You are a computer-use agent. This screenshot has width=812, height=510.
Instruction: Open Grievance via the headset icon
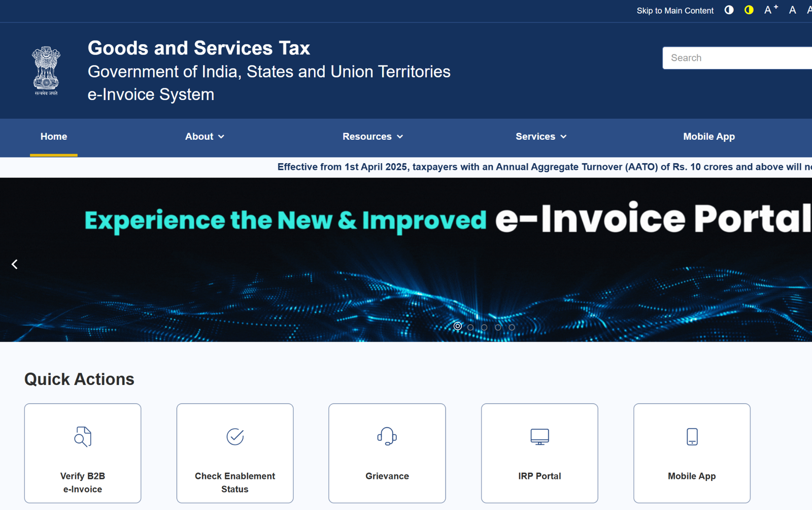point(387,436)
